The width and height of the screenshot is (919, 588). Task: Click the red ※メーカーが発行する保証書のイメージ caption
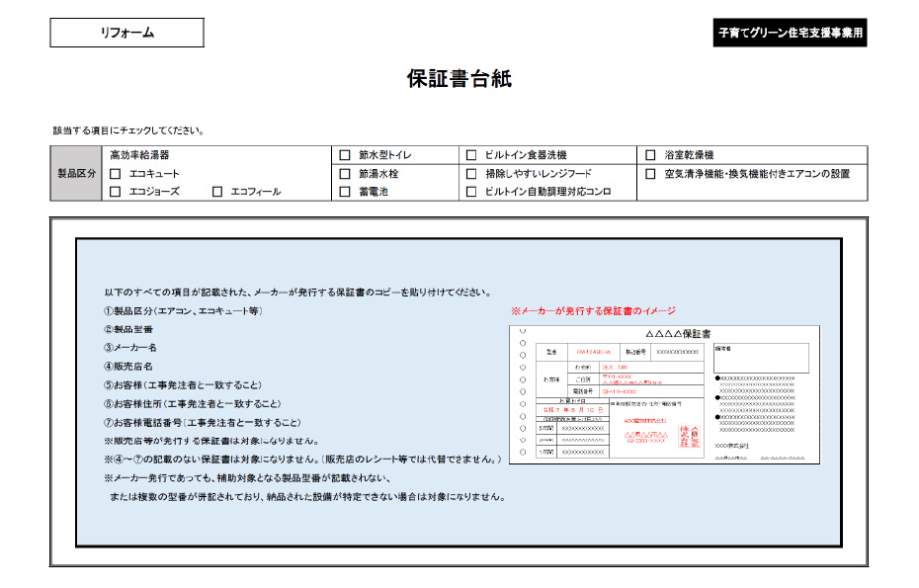point(593,311)
